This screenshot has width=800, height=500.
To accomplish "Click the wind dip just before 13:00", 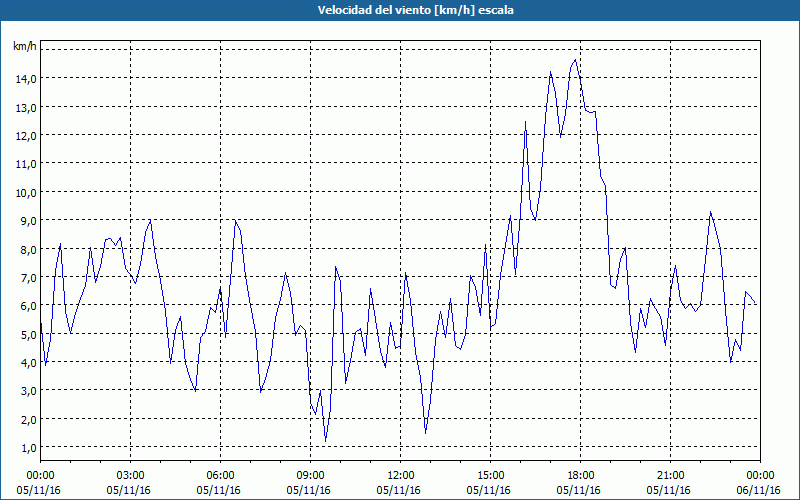I will coord(426,433).
